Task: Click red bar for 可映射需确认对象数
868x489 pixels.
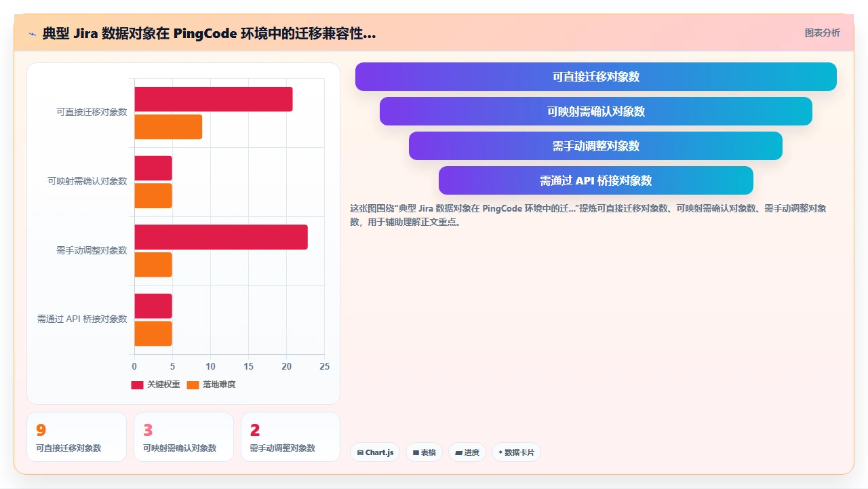Action: pyautogui.click(x=153, y=168)
